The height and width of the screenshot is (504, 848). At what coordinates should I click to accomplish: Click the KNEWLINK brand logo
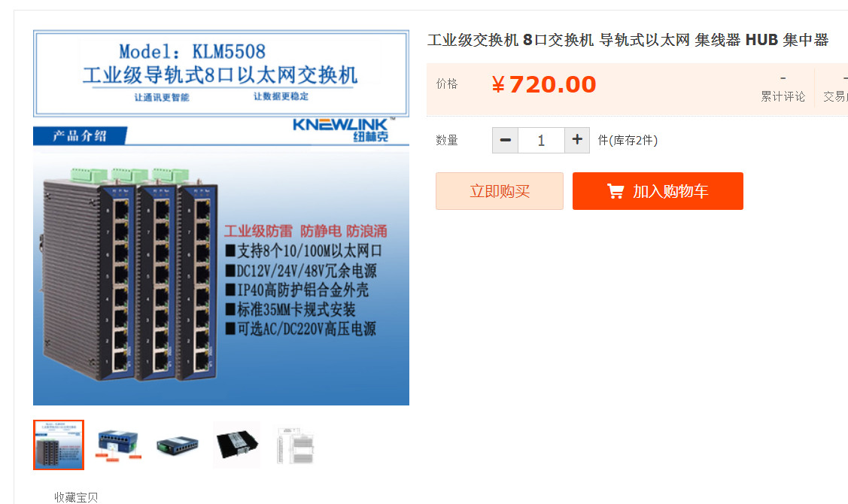tap(342, 129)
